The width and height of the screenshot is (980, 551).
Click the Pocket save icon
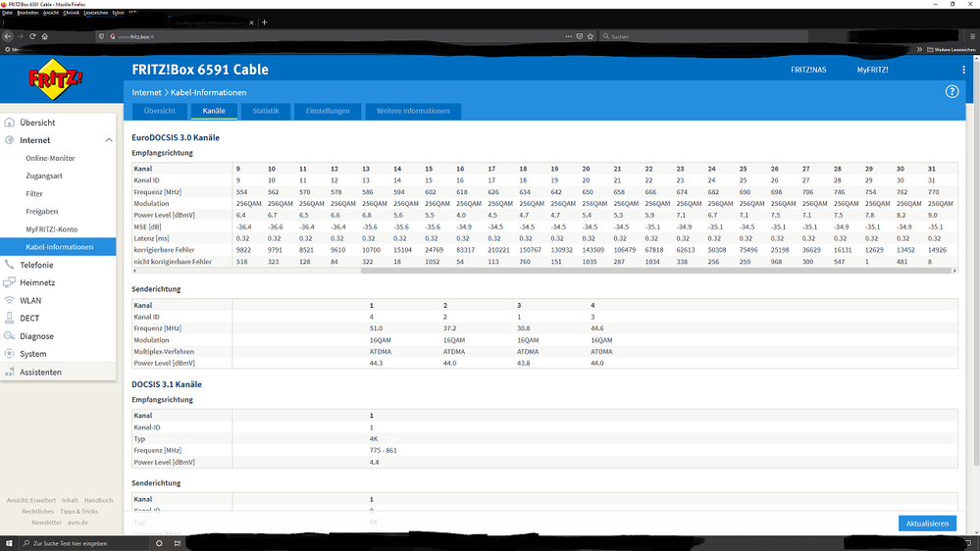point(580,36)
